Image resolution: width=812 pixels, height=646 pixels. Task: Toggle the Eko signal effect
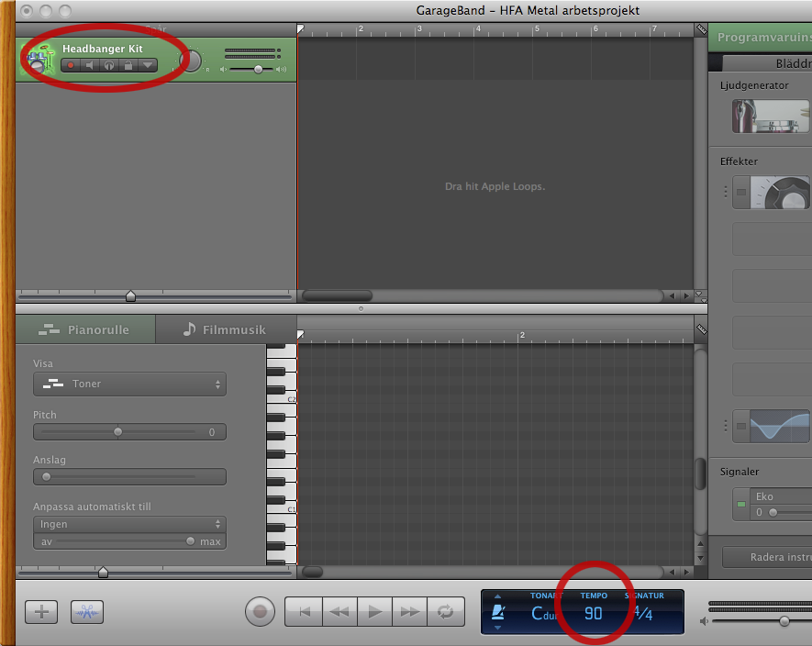(x=741, y=504)
